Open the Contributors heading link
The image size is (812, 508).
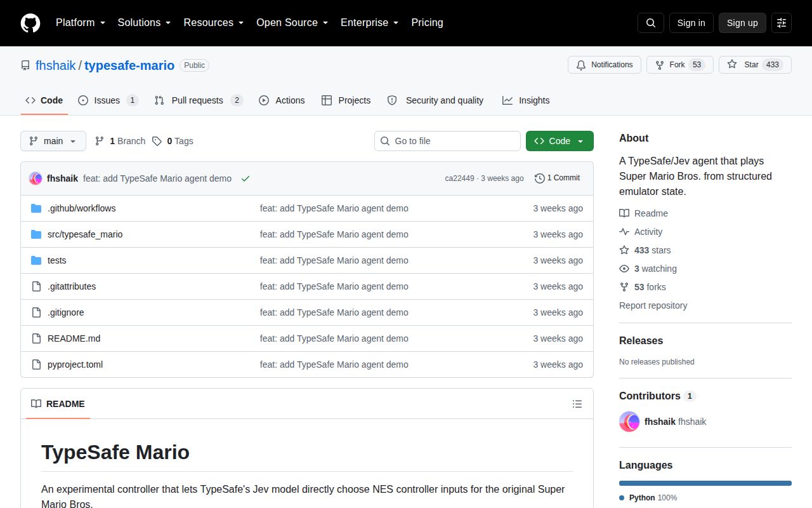657,396
